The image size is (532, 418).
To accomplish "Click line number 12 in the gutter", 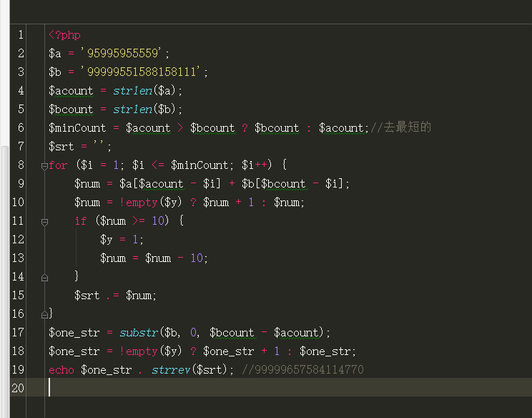I will (17, 240).
